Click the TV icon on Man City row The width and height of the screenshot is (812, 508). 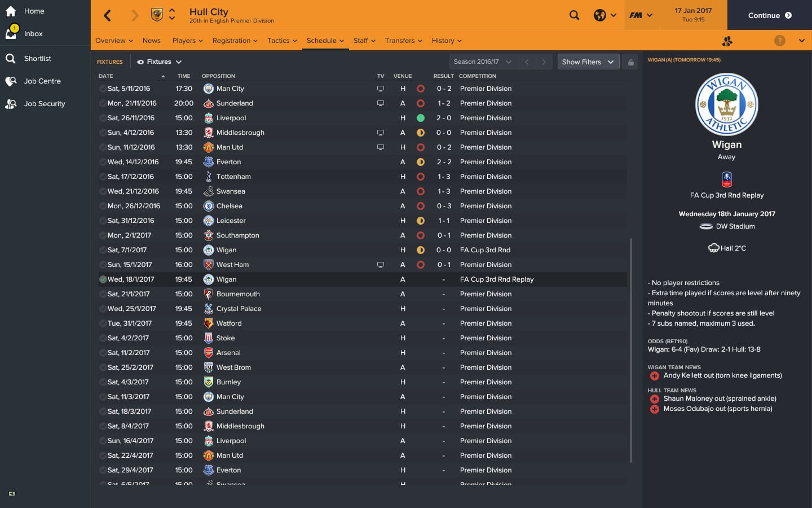click(x=381, y=89)
